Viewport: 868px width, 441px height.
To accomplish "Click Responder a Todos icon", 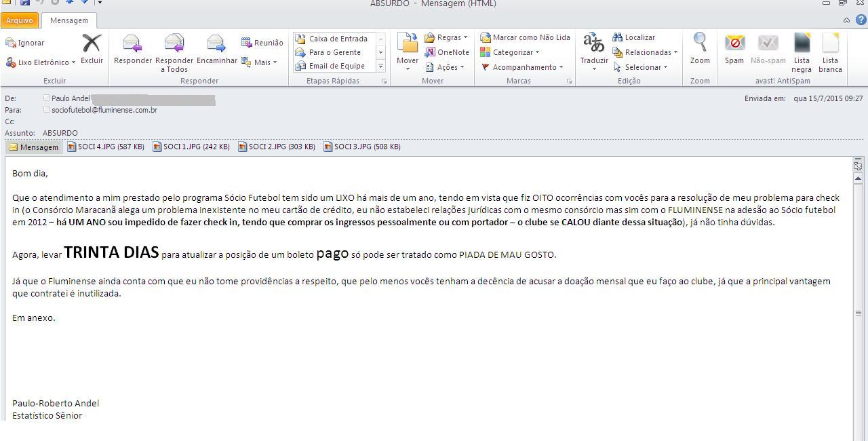I will click(x=174, y=44).
